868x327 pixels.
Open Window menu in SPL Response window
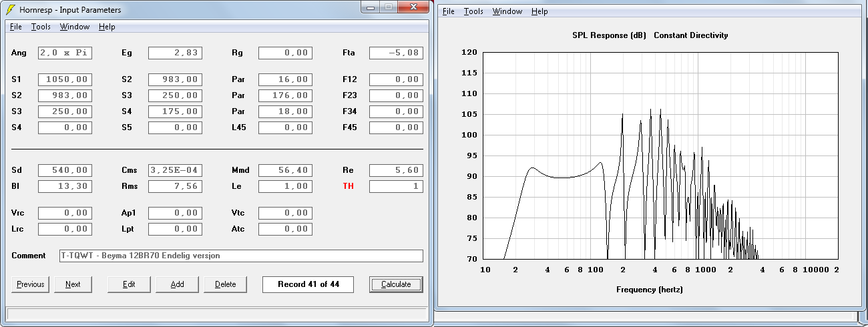coord(507,11)
